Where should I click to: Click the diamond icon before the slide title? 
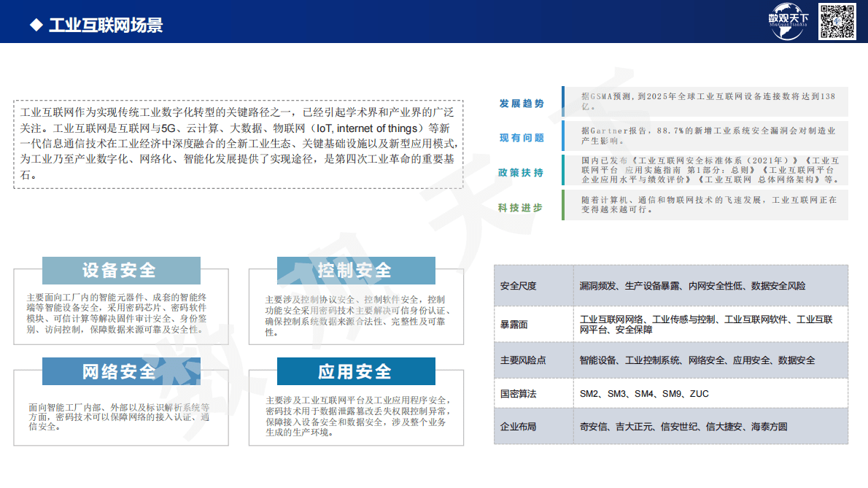point(34,25)
